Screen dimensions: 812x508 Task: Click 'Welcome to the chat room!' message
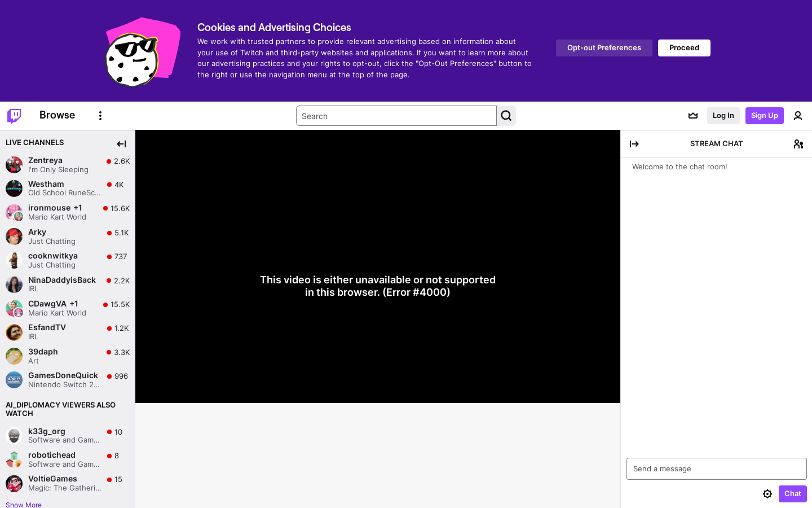(679, 167)
